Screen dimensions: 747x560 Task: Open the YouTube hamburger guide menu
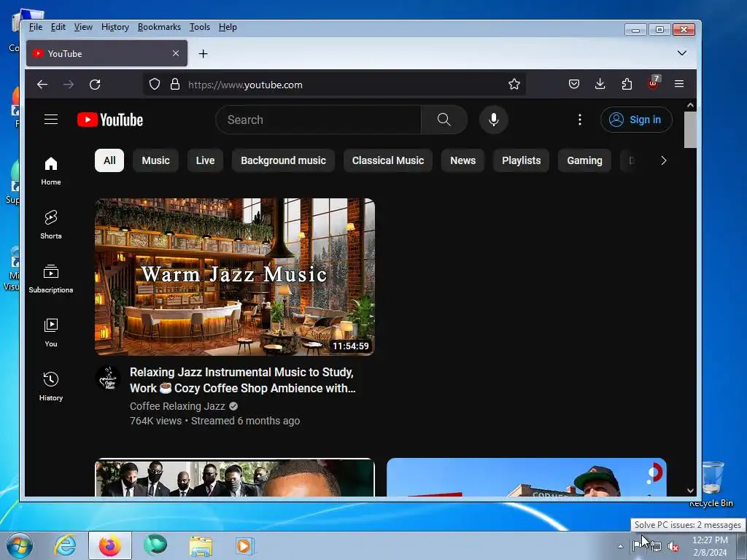tap(51, 120)
